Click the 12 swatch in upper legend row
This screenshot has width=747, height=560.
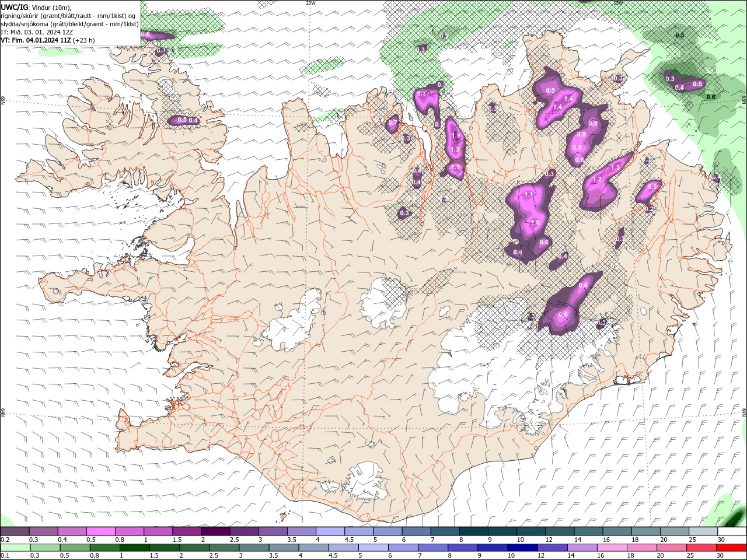click(x=558, y=531)
